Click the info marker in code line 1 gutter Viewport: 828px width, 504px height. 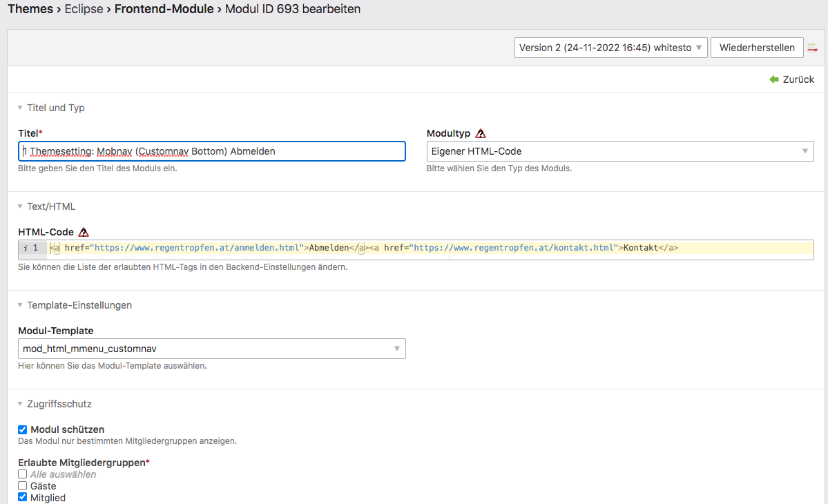coord(26,248)
